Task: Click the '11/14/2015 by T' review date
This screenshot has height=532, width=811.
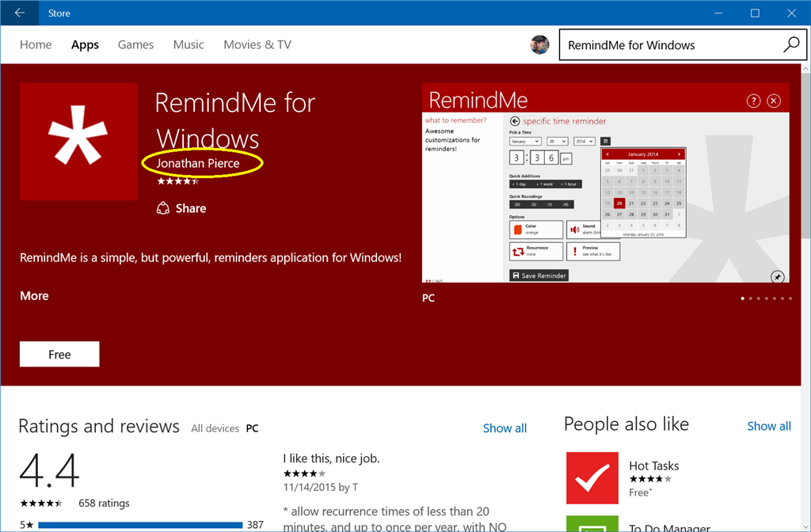Action: (x=320, y=487)
